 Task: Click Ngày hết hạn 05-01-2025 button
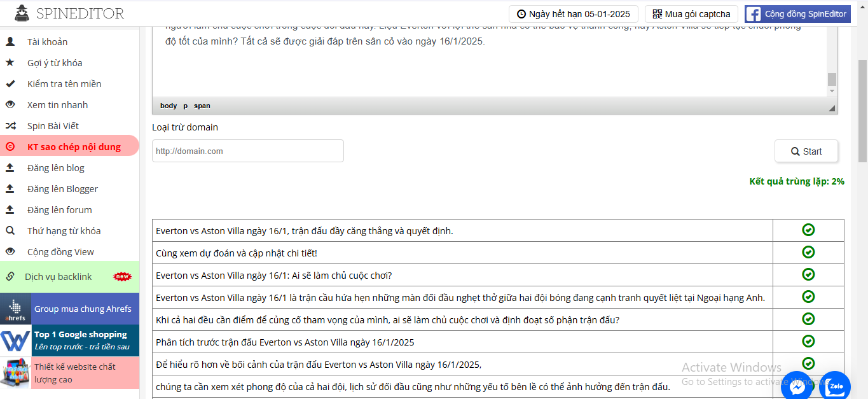(573, 14)
